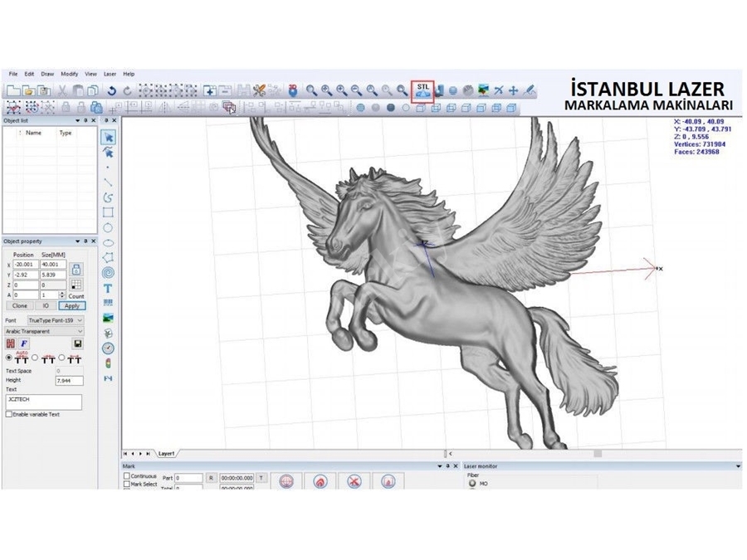Select the barcode tool
The width and height of the screenshot is (747, 560).
(x=108, y=303)
